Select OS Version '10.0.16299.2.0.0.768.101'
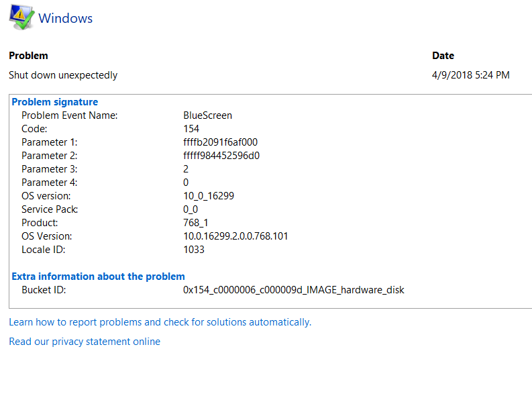The height and width of the screenshot is (400, 532). pos(235,236)
